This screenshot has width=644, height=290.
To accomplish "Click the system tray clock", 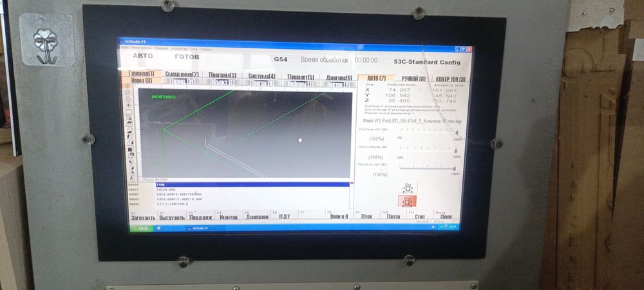I will tap(453, 227).
